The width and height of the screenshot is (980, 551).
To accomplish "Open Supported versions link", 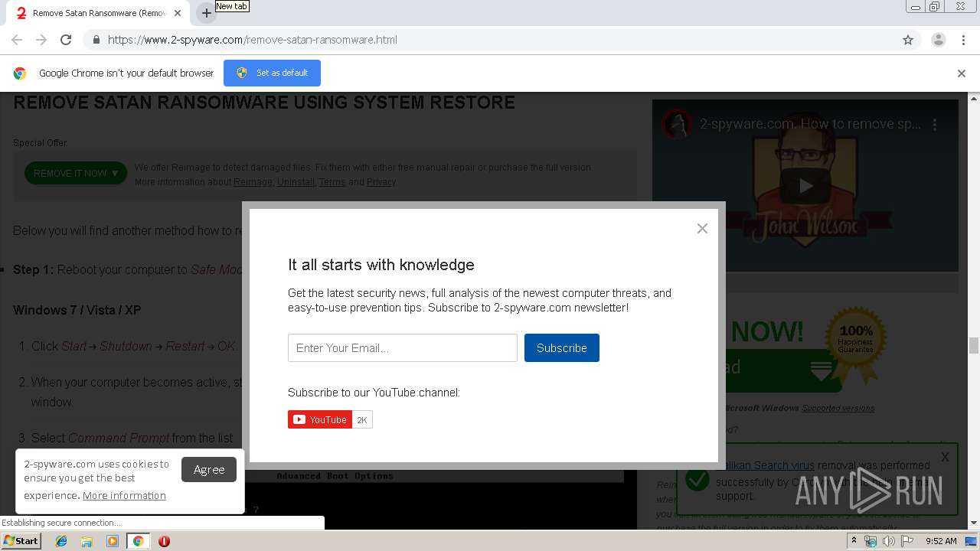I will (838, 408).
